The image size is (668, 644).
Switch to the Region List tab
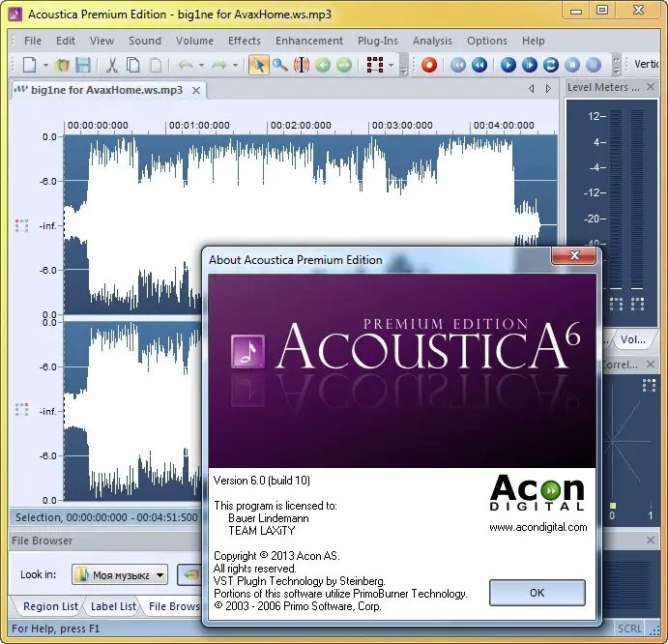click(x=50, y=606)
